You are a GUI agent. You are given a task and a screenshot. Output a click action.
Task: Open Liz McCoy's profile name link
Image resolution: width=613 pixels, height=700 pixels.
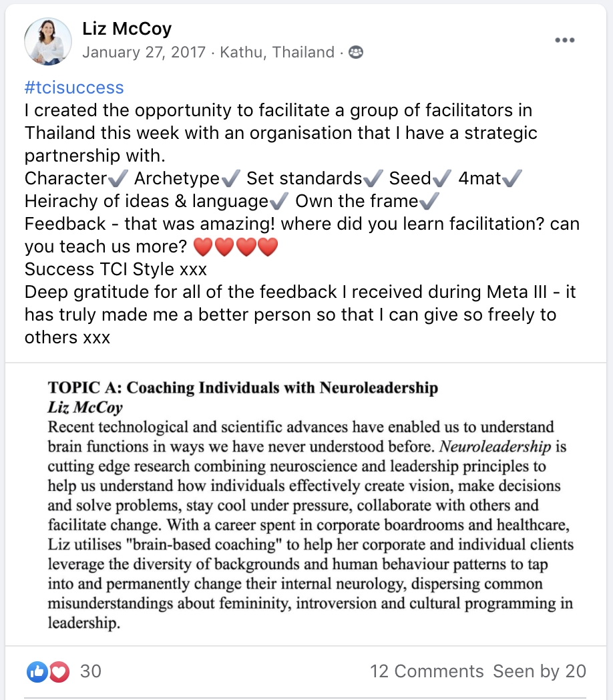pos(127,29)
